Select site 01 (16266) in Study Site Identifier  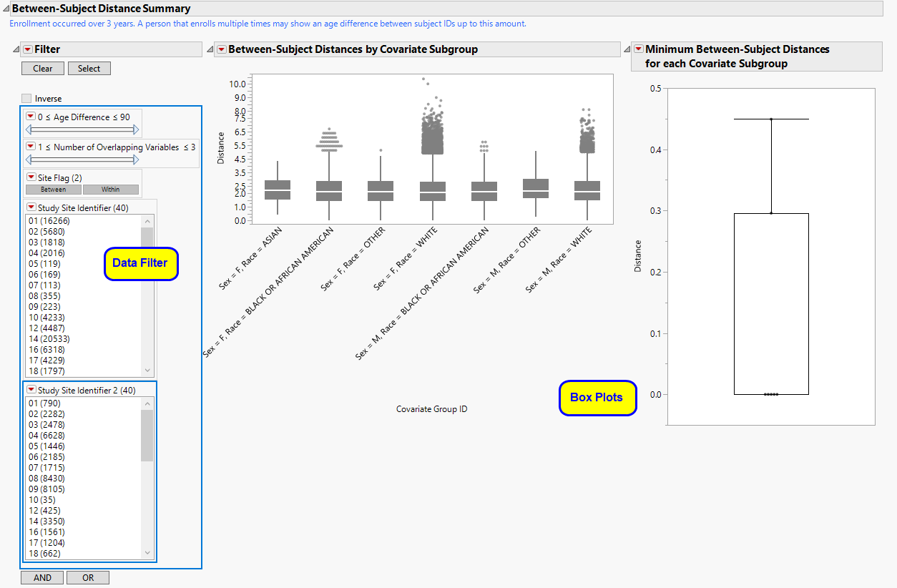(x=49, y=221)
